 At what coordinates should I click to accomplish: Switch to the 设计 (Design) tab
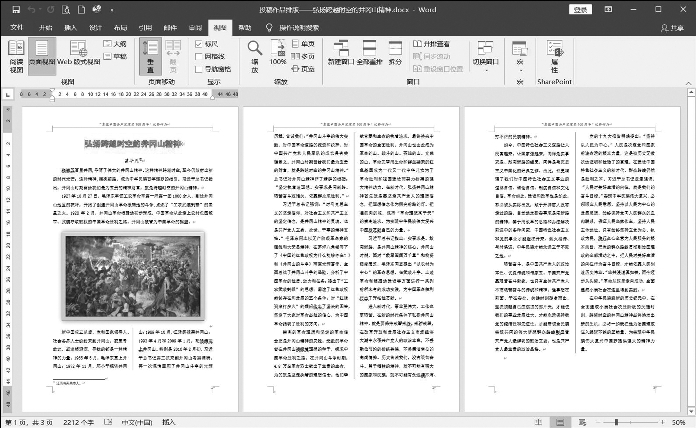pos(95,28)
